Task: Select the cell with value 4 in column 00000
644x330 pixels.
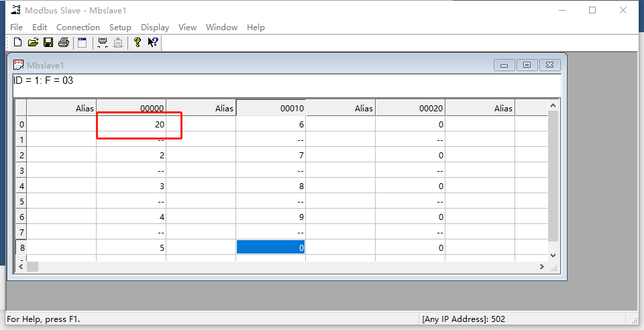Action: (x=131, y=216)
